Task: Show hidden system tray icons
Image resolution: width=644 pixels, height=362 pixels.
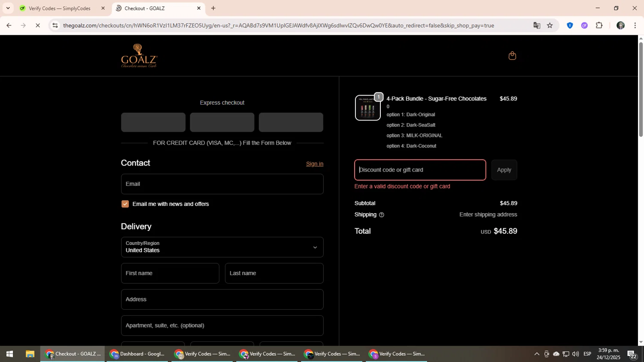Action: 537,354
